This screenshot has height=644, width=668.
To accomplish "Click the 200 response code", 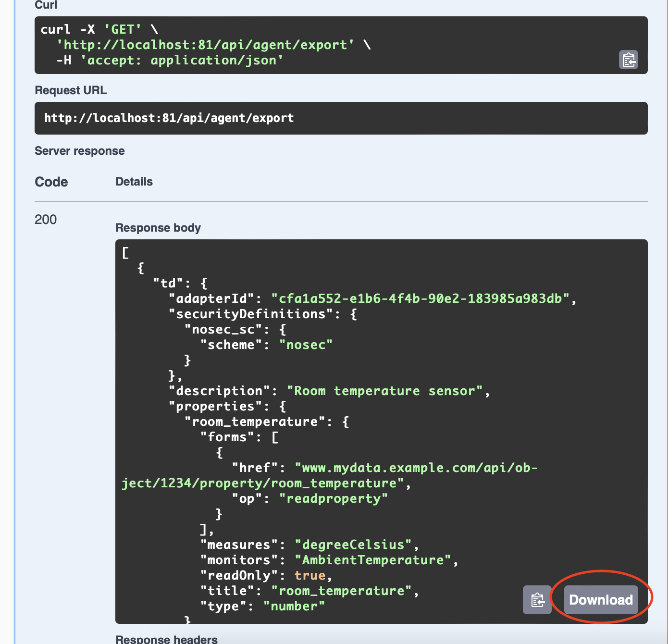I will [x=46, y=220].
